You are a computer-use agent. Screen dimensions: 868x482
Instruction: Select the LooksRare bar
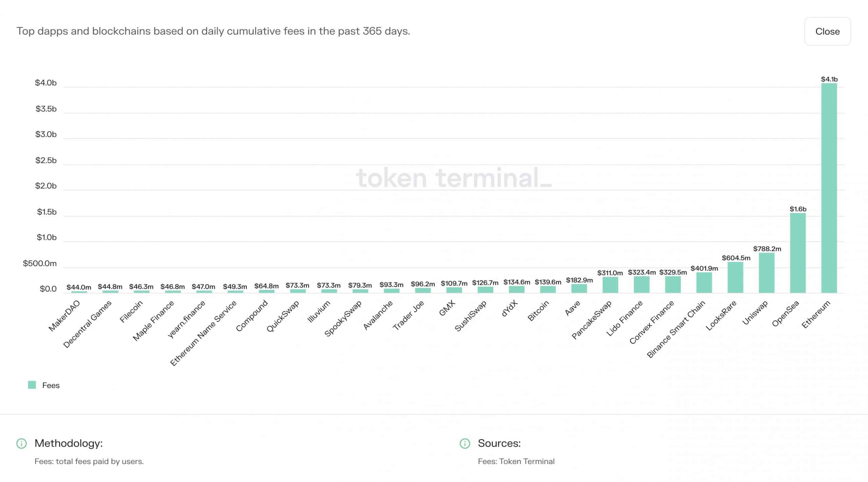click(735, 277)
